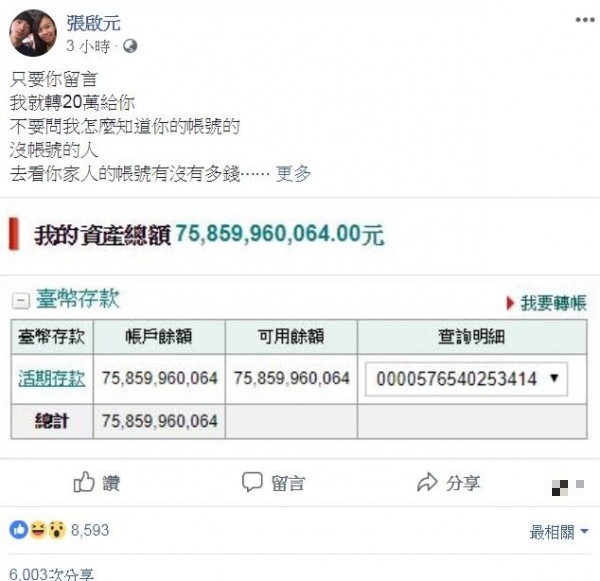Open the poster's profile picture
Image resolution: width=600 pixels, height=581 pixels.
(x=33, y=33)
